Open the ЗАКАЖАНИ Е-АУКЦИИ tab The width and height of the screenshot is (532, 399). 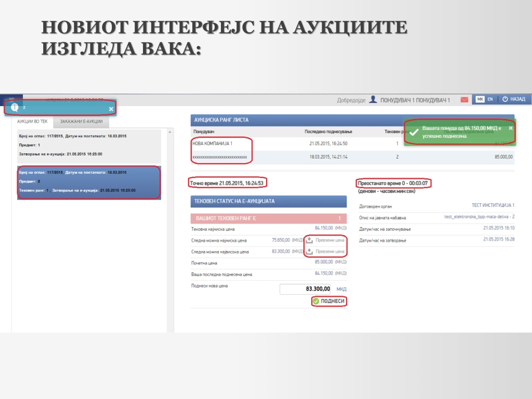click(81, 121)
